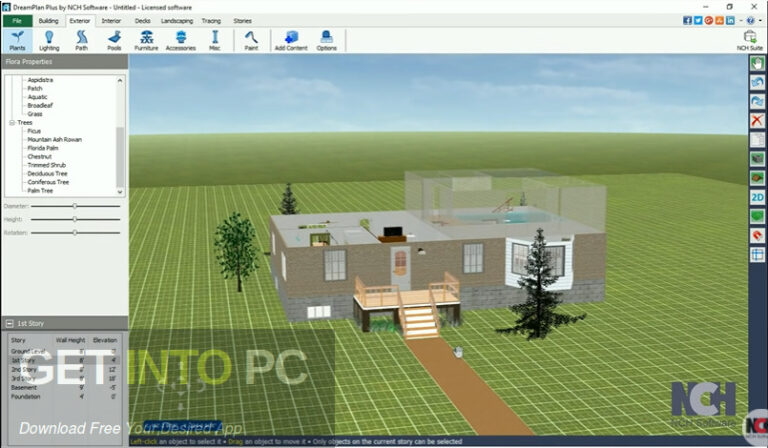Screen dimensions: 768x448
Task: Select Patch in plant list
Action: [35, 88]
